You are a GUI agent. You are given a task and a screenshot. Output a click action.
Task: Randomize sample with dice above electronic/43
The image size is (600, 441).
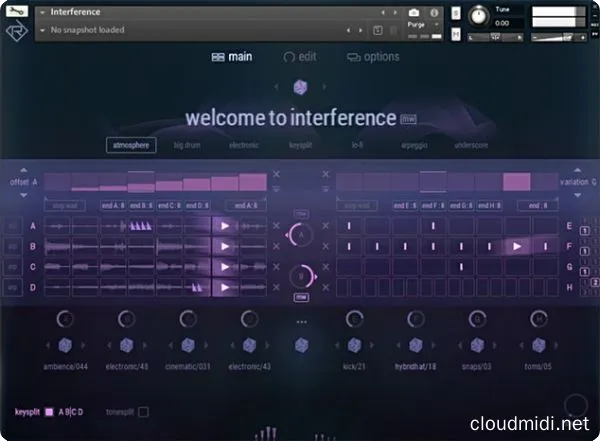(x=249, y=345)
